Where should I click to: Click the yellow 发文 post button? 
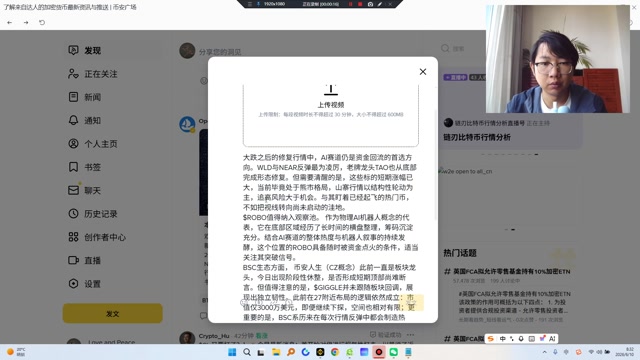coord(113,313)
